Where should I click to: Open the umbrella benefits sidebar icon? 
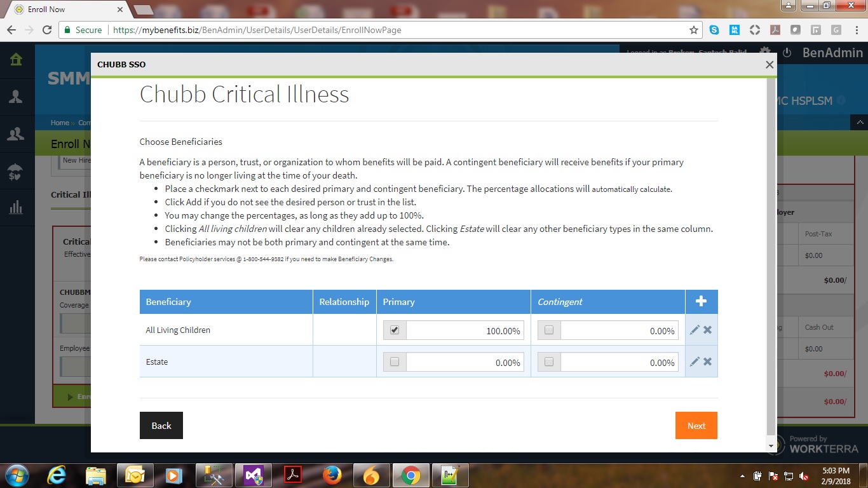[x=16, y=172]
